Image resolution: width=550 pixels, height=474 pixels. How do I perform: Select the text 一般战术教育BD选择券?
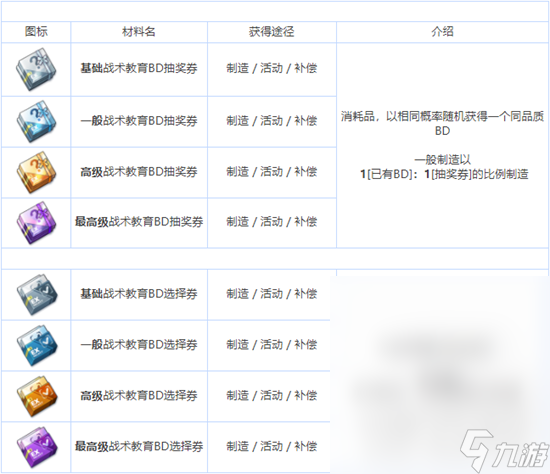pos(139,344)
